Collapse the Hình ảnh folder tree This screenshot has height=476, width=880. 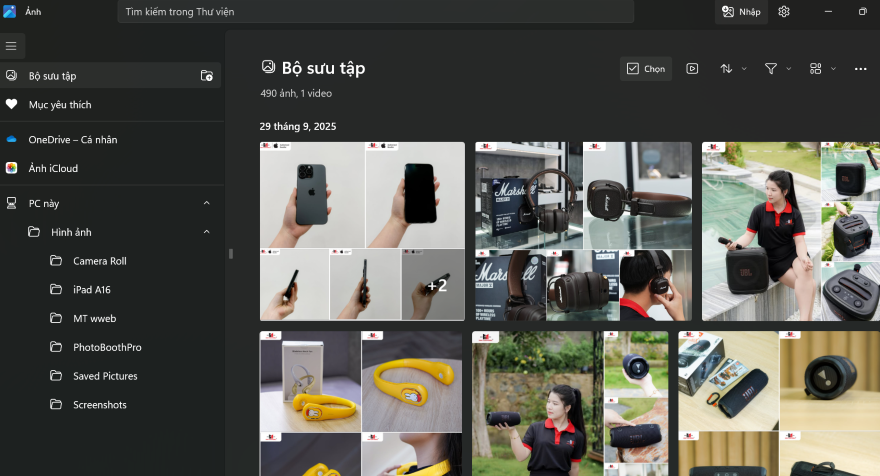(x=207, y=232)
